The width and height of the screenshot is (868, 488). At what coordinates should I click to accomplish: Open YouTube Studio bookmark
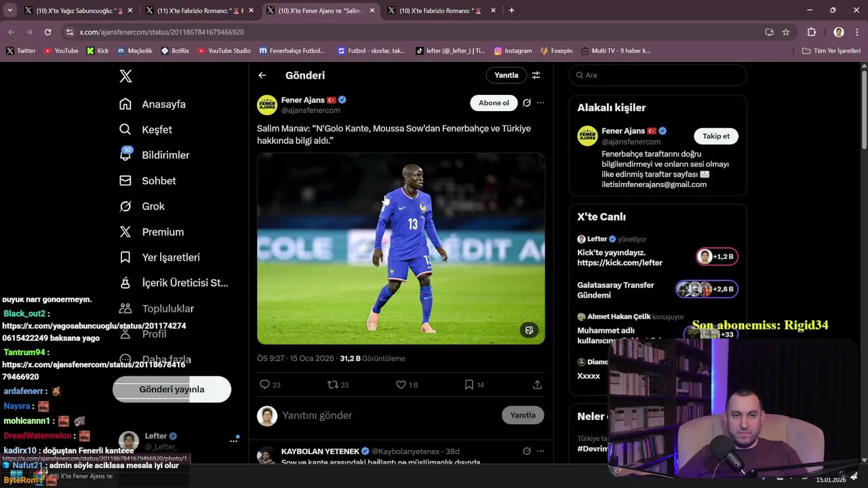point(224,51)
